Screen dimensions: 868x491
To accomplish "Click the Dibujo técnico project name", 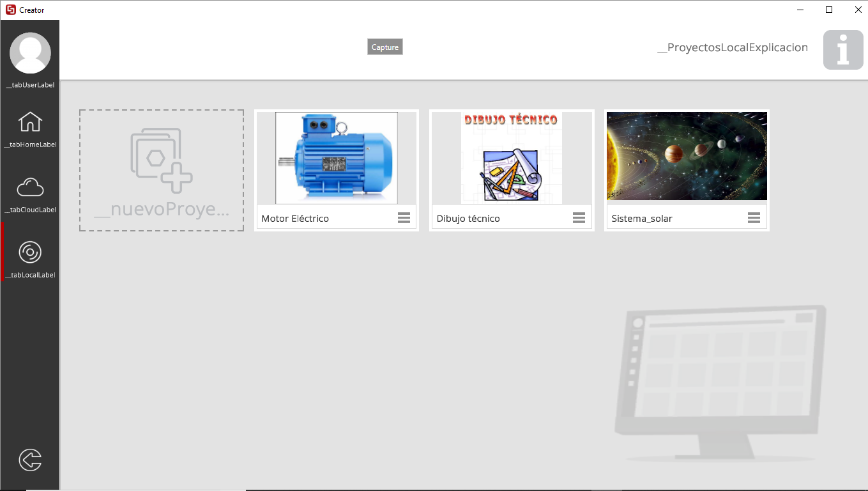I will pyautogui.click(x=468, y=219).
